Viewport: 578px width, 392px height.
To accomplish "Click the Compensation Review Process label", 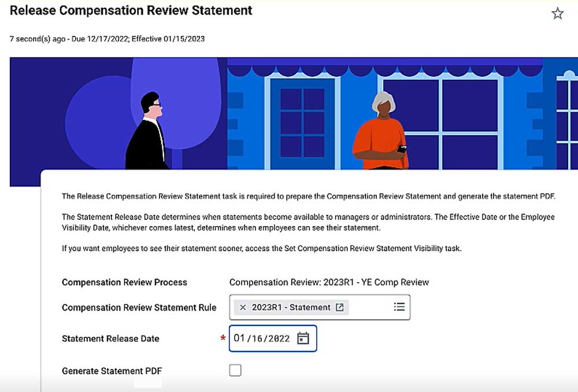I will click(x=124, y=282).
